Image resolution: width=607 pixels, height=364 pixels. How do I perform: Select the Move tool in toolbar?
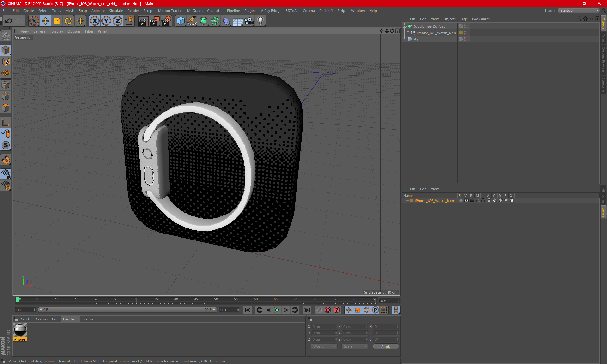46,21
